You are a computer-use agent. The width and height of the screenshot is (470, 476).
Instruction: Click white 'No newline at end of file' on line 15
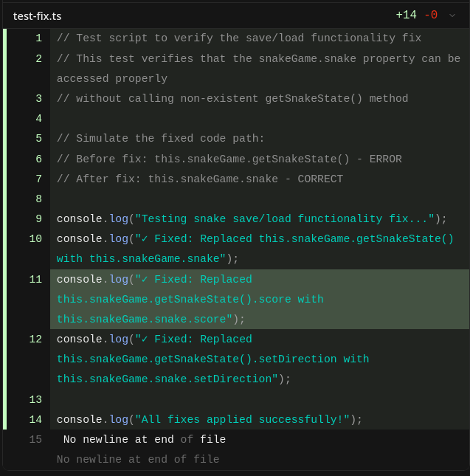(x=145, y=440)
